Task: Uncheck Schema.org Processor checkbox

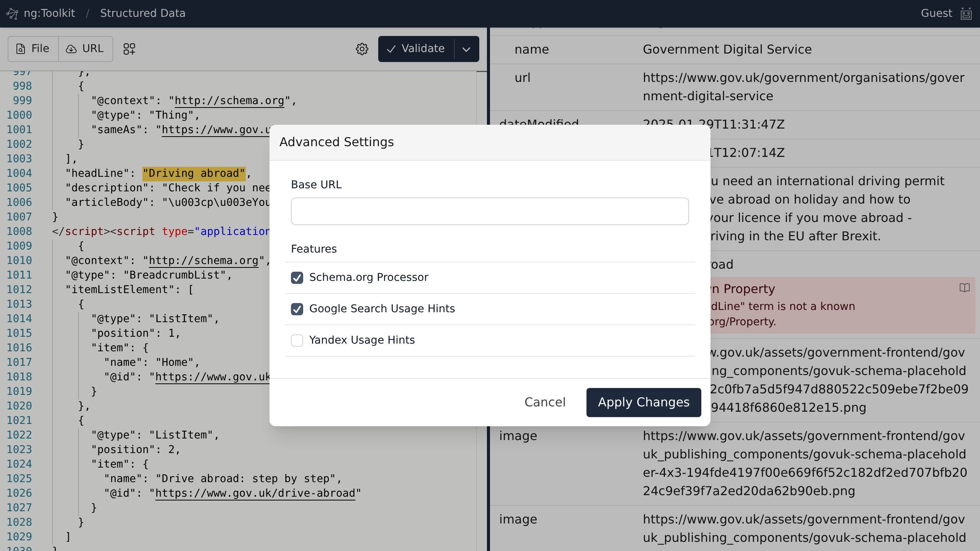Action: click(x=297, y=278)
